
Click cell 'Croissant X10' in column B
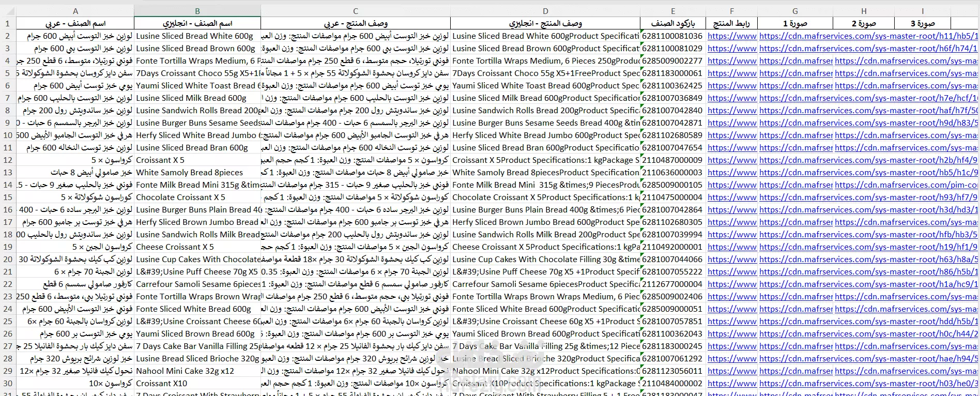pyautogui.click(x=197, y=383)
